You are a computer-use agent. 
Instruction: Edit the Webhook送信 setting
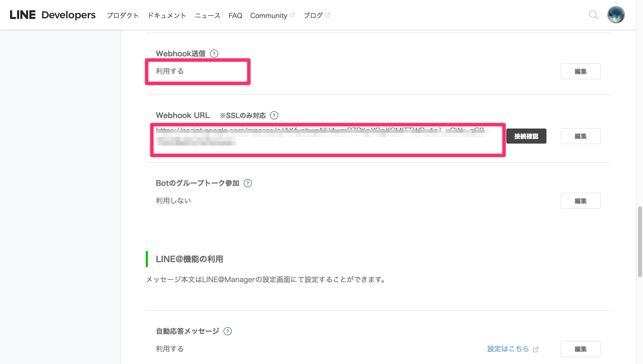pyautogui.click(x=580, y=72)
